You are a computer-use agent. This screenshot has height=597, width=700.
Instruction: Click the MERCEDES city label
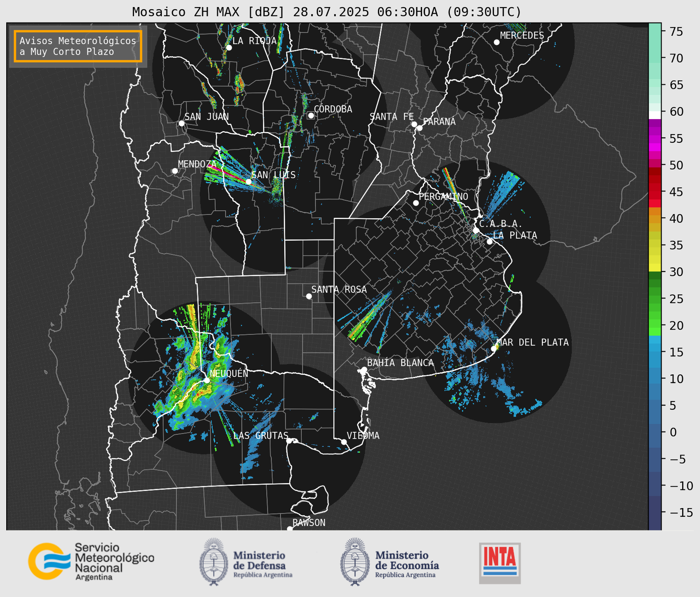click(x=522, y=36)
